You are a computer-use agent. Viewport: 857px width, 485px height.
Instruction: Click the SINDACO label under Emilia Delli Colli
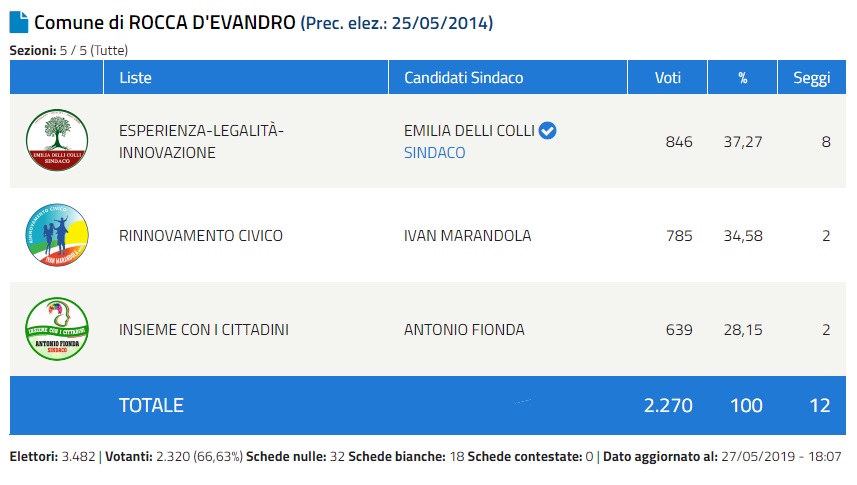tap(434, 153)
